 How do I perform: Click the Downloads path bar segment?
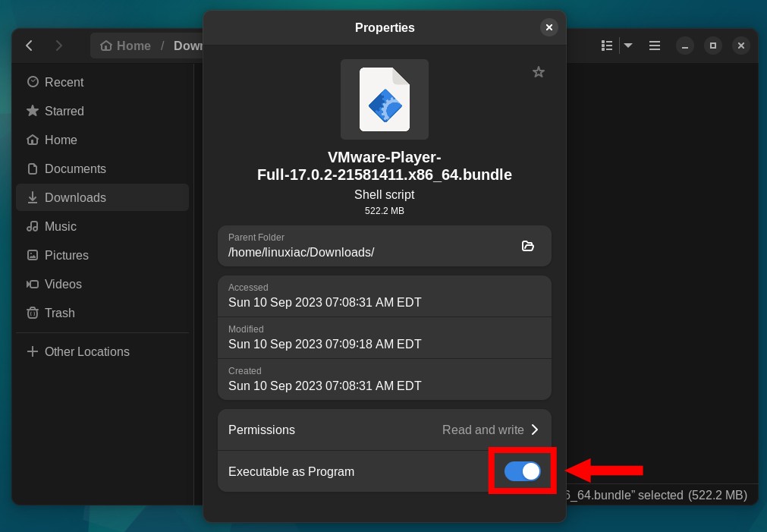click(188, 46)
